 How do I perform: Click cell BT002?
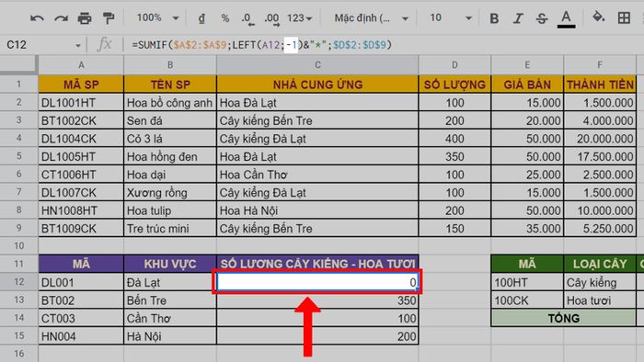[81, 300]
